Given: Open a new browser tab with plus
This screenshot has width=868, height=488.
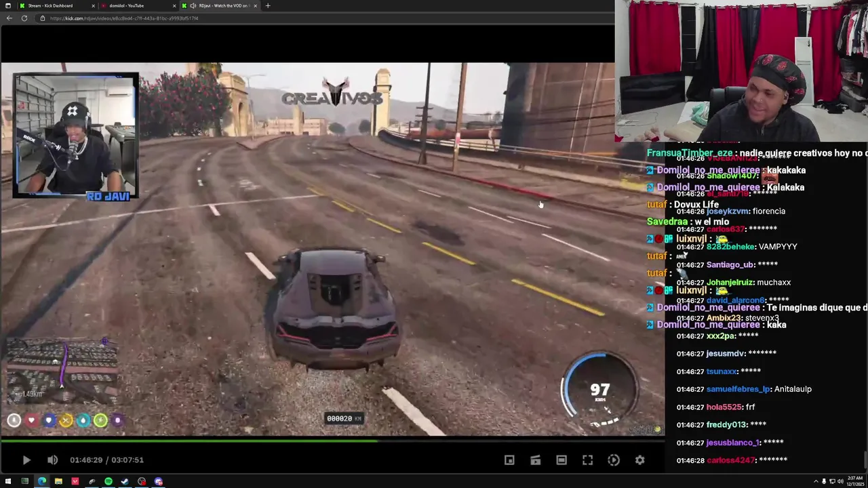Looking at the screenshot, I should (x=267, y=5).
